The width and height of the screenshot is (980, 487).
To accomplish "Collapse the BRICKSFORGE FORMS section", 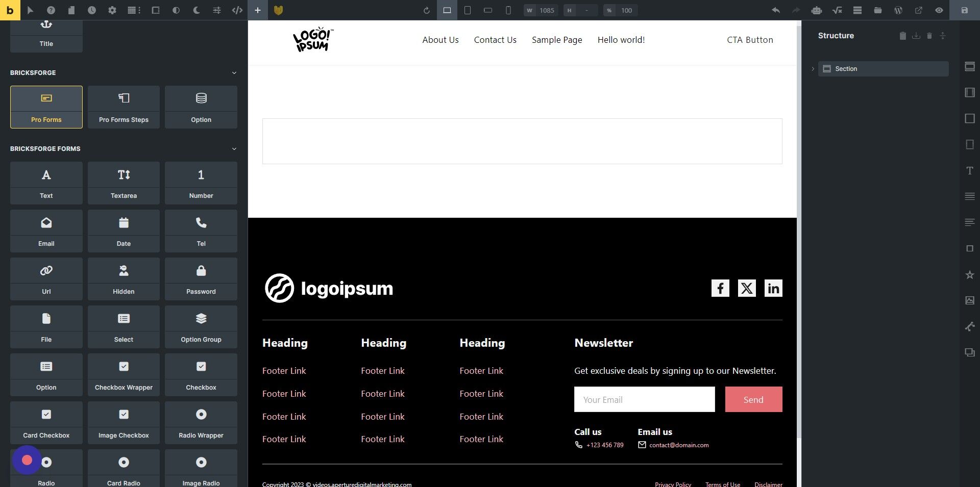I will 234,149.
